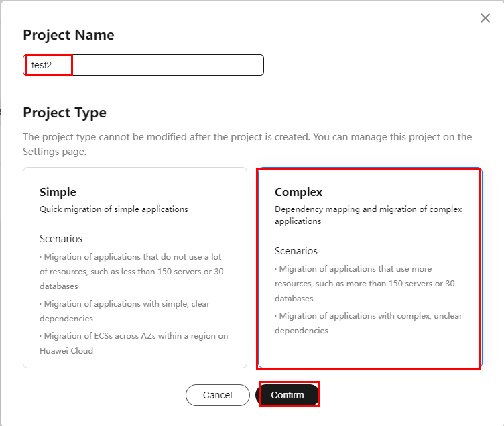Click the project type cannot be modified note
The width and height of the screenshot is (504, 426).
[x=247, y=144]
